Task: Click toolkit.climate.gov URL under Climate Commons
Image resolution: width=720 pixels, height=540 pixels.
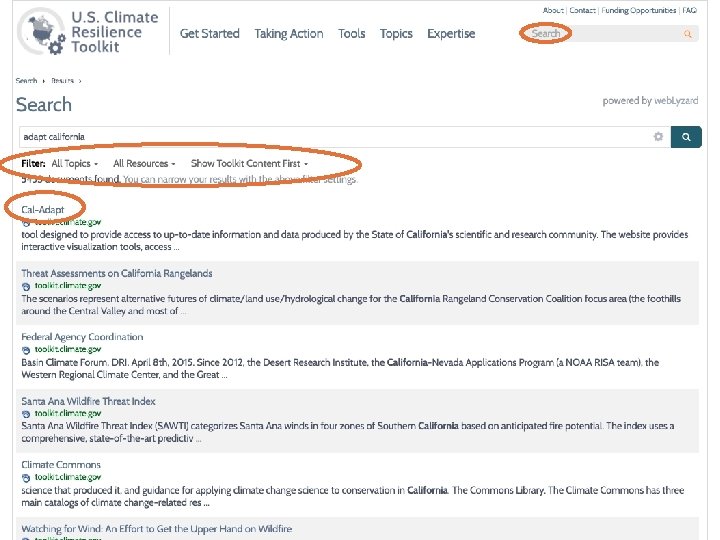Action: click(68, 477)
